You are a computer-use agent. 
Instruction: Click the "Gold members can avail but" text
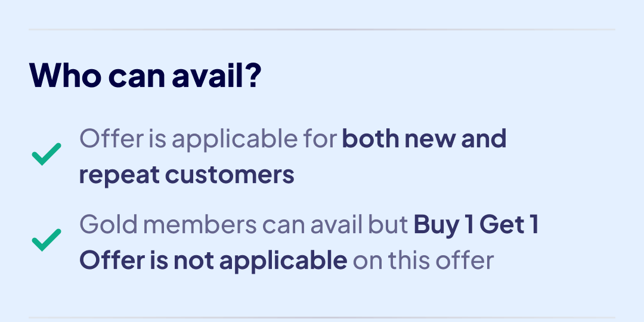[244, 225]
